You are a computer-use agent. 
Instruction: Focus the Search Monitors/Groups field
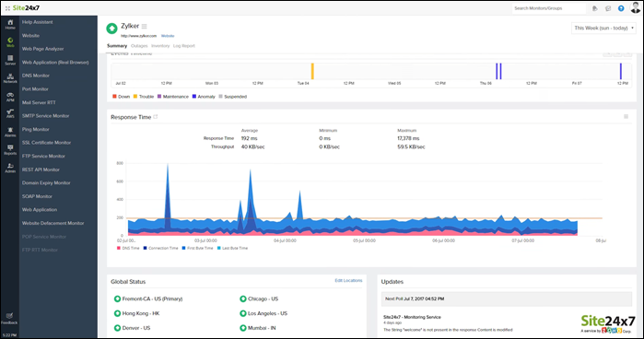point(549,8)
